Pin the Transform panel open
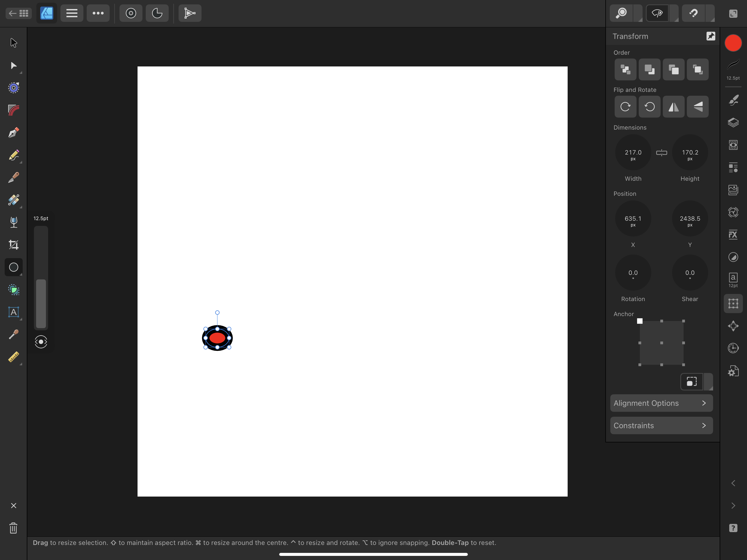This screenshot has width=747, height=560. 711,36
